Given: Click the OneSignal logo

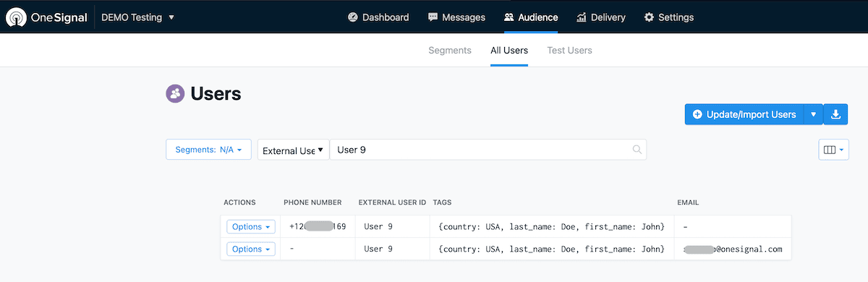Looking at the screenshot, I should (46, 17).
